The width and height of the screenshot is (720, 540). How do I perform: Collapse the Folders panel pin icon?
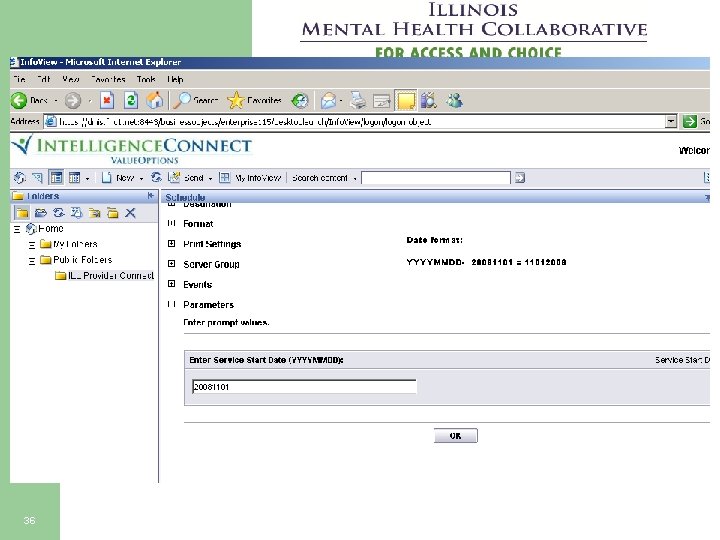(150, 196)
